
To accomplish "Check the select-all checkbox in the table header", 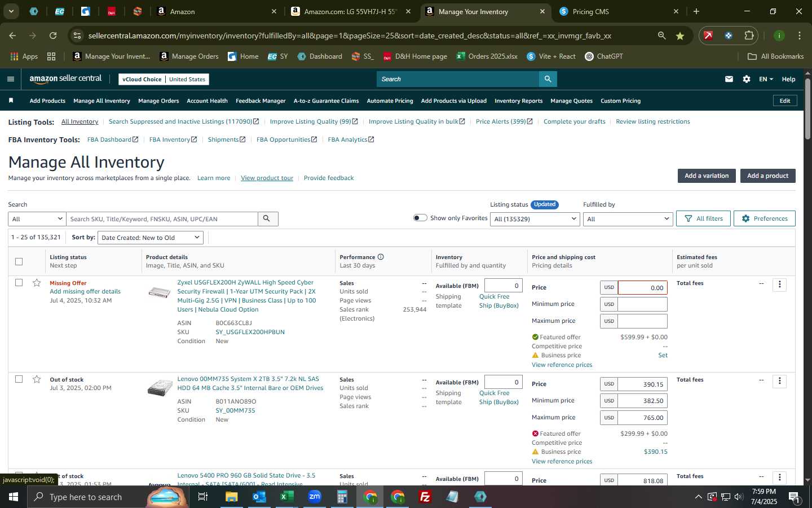I will click(19, 261).
